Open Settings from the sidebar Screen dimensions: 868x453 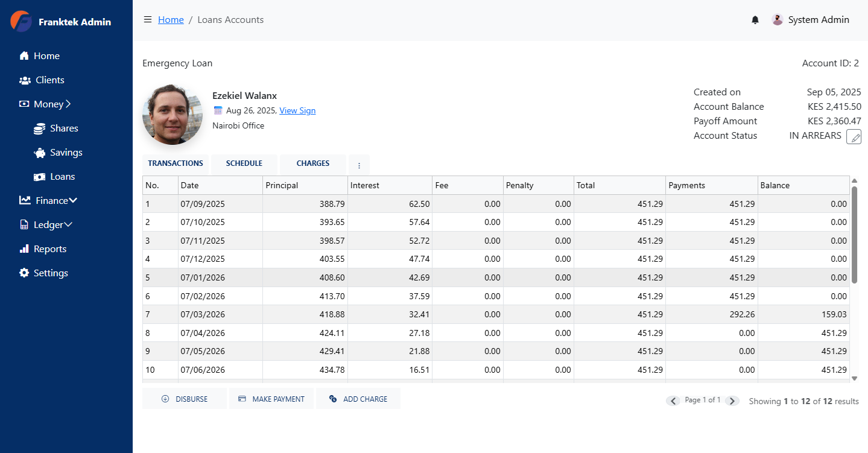pyautogui.click(x=51, y=273)
